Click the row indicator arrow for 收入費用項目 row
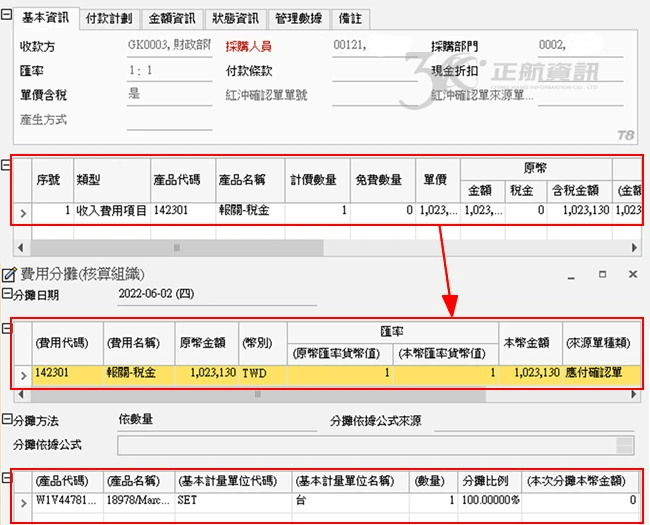650x525 pixels. click(x=23, y=211)
